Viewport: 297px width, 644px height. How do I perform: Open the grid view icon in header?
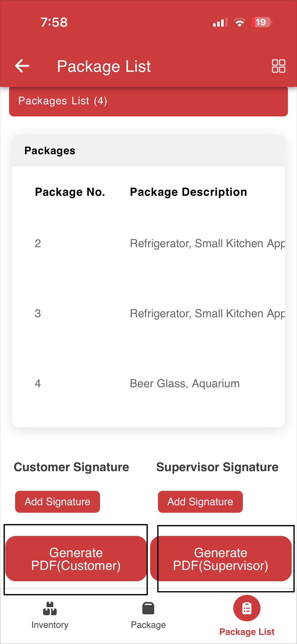coord(278,66)
